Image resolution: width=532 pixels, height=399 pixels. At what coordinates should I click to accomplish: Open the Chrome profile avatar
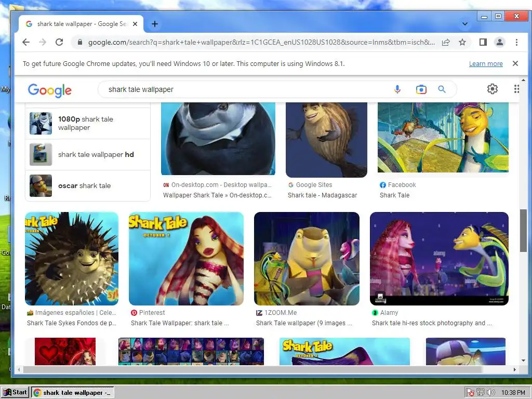(500, 42)
